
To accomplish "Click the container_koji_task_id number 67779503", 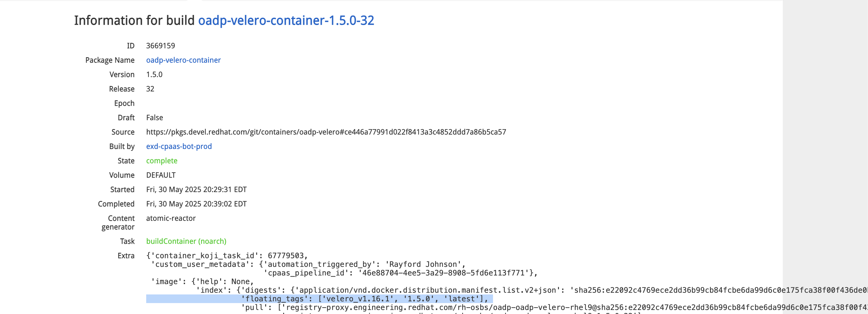I will (286, 256).
